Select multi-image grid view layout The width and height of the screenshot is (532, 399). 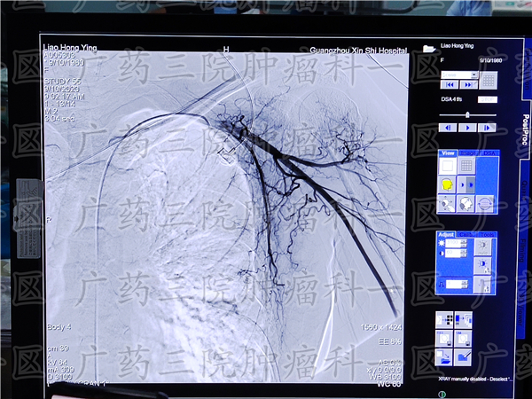pyautogui.click(x=465, y=166)
